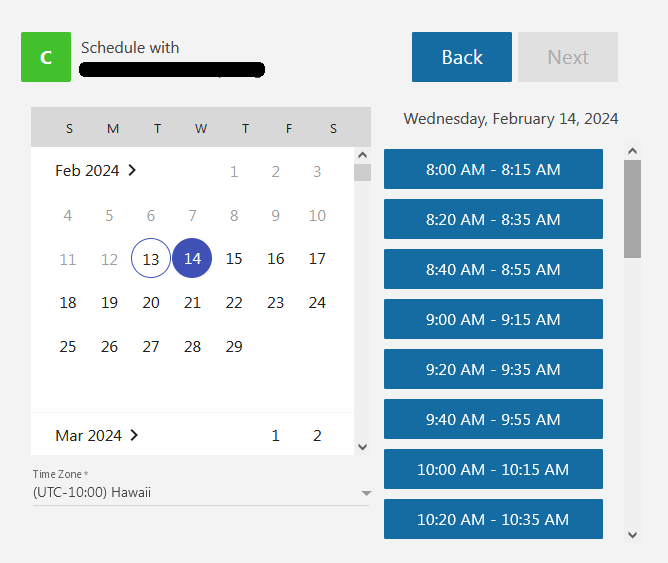Pick the 8:40 AM - 8:55 AM slot

point(493,269)
